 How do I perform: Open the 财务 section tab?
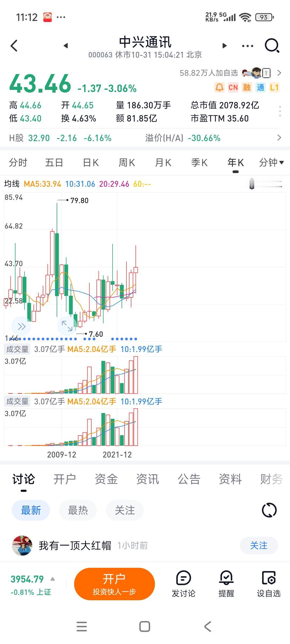[x=271, y=479]
